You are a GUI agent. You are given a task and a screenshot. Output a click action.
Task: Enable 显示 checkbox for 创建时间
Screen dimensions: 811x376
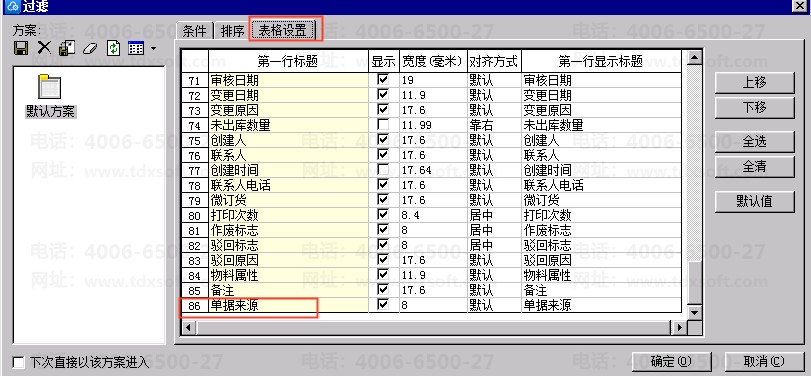click(383, 170)
